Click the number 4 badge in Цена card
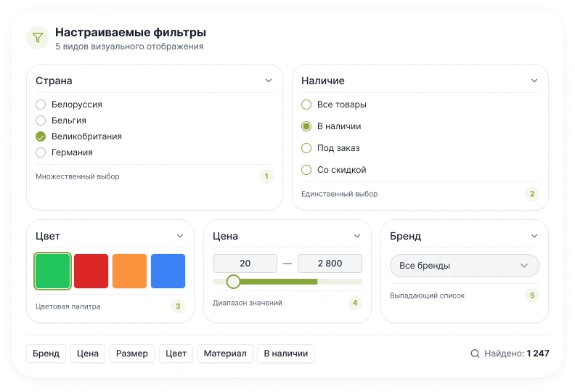Screen dimensions: 575x392 point(355,303)
